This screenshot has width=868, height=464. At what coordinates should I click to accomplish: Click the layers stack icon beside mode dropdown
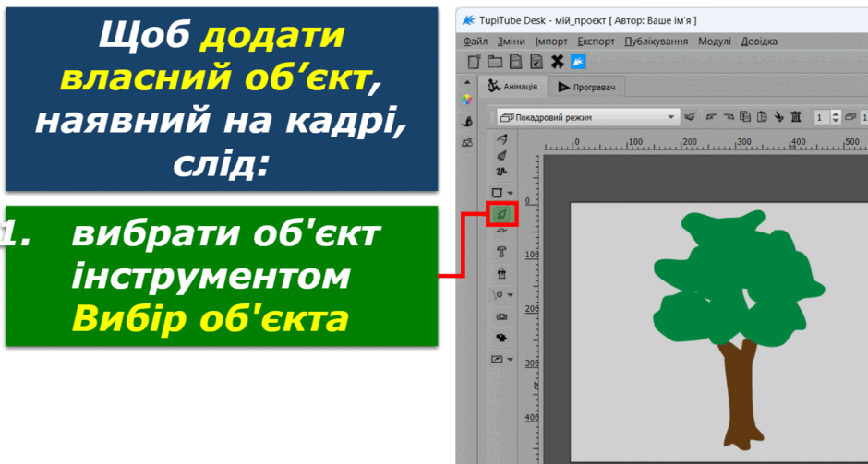point(690,116)
